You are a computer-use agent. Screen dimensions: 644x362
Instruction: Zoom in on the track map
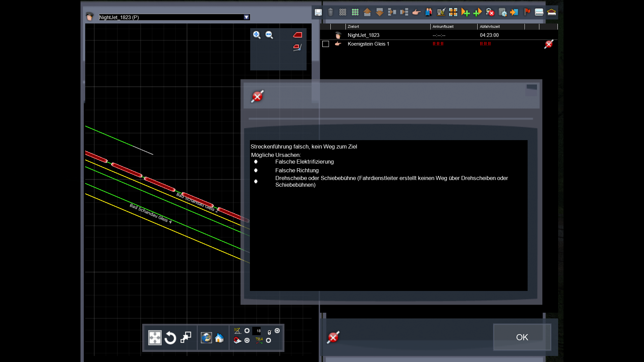tap(257, 35)
